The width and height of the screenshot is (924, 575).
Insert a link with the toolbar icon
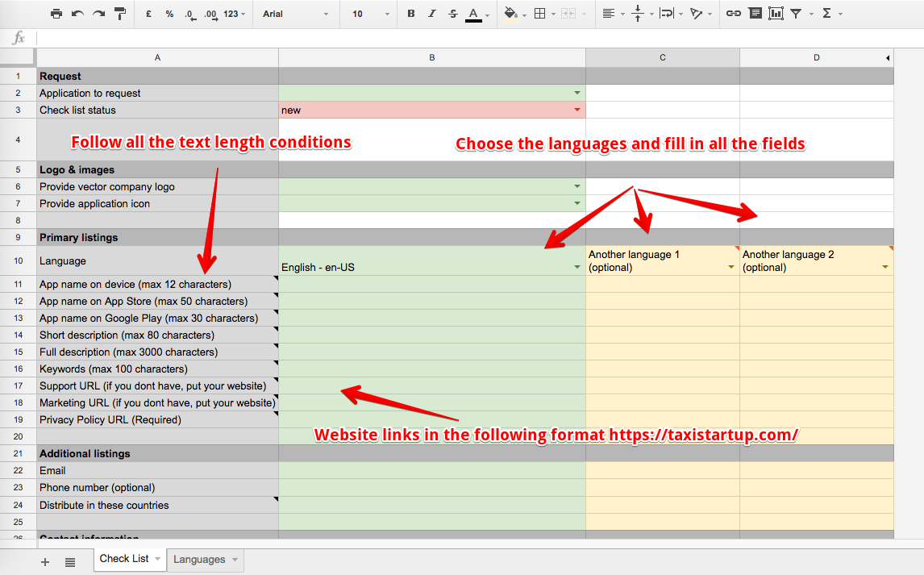tap(733, 14)
